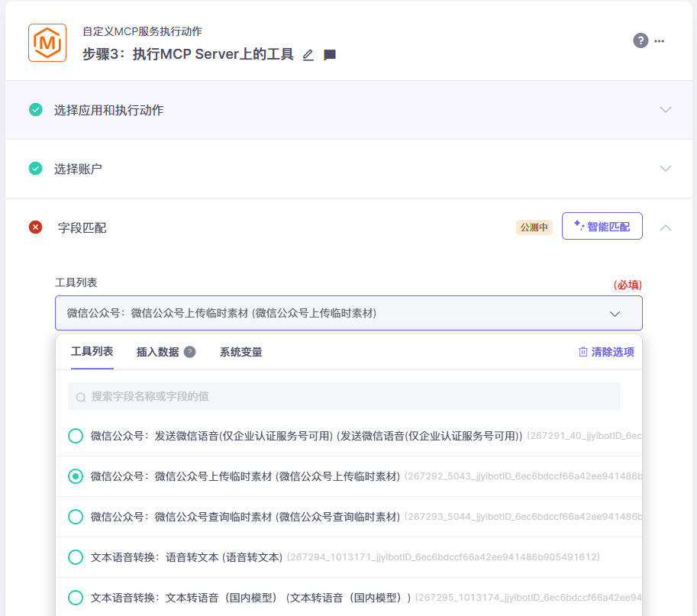Click 清除选项 to clear selection
The image size is (697, 616).
pyautogui.click(x=606, y=352)
